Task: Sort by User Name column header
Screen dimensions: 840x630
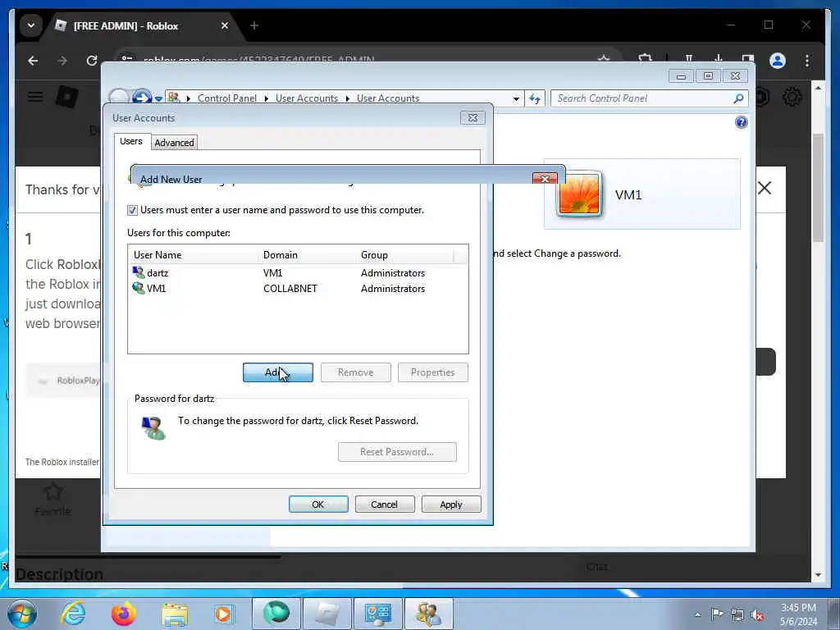Action: coord(193,255)
